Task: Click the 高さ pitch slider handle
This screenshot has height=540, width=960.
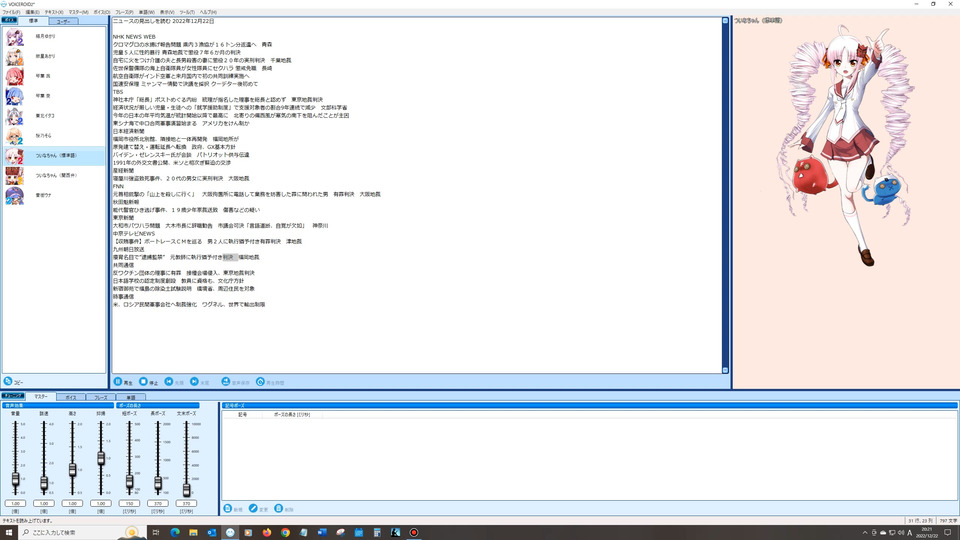Action: [x=72, y=470]
